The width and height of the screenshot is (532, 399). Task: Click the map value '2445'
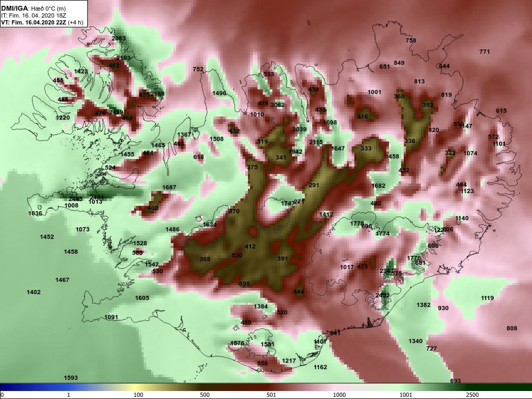76,199
